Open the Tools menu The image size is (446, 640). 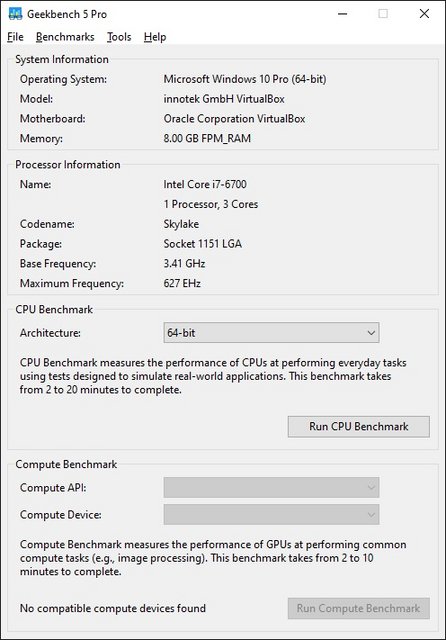click(119, 37)
